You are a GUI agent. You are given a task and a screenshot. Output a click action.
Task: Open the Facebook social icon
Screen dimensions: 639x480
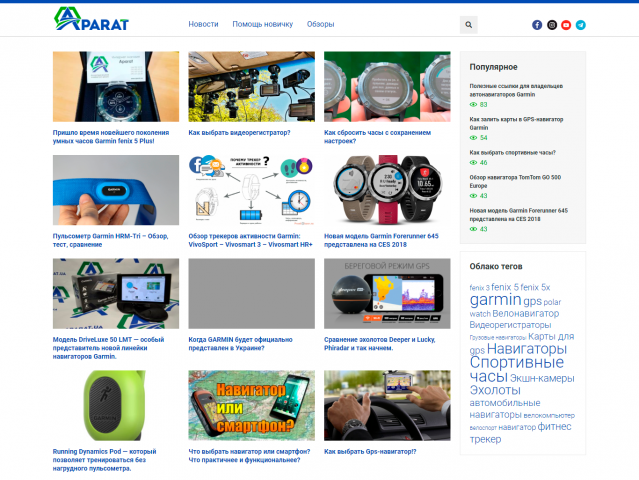(x=537, y=25)
